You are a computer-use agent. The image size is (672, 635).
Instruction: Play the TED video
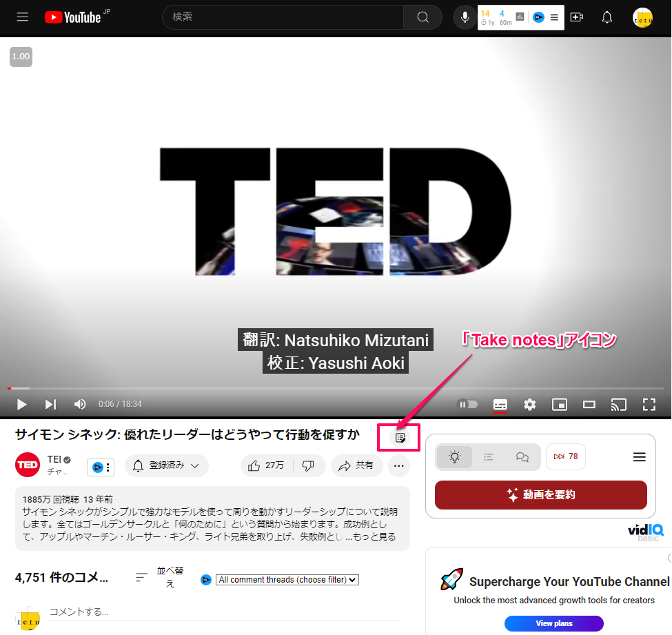click(x=21, y=404)
